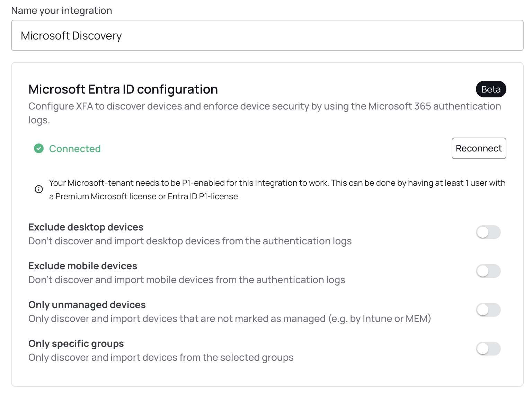Viewport: 532px width, 393px height.
Task: Click the green Connected checkmark icon
Action: click(39, 149)
